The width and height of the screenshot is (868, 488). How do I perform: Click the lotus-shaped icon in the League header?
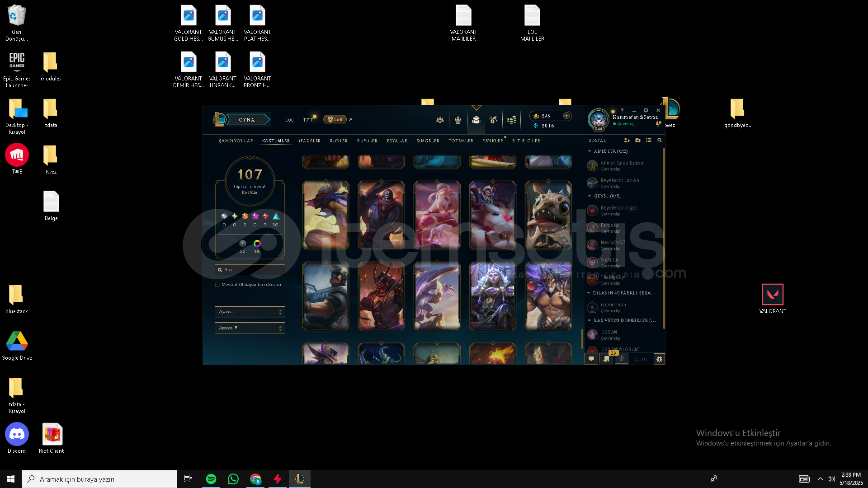pos(440,120)
